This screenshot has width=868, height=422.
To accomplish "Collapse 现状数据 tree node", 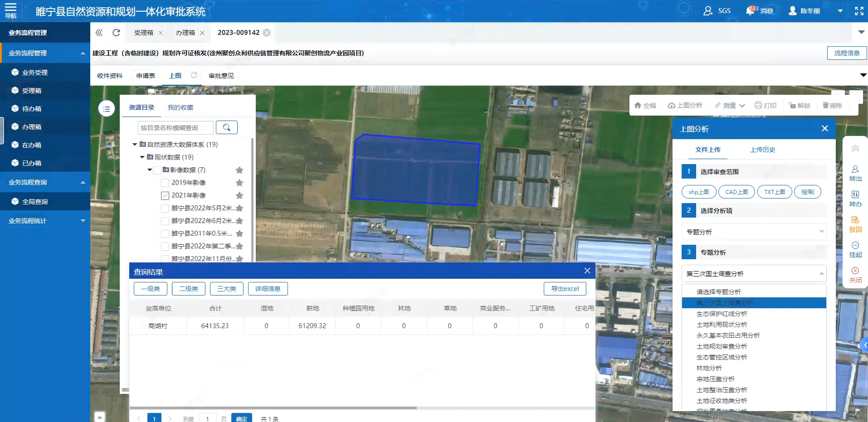I will pos(142,157).
